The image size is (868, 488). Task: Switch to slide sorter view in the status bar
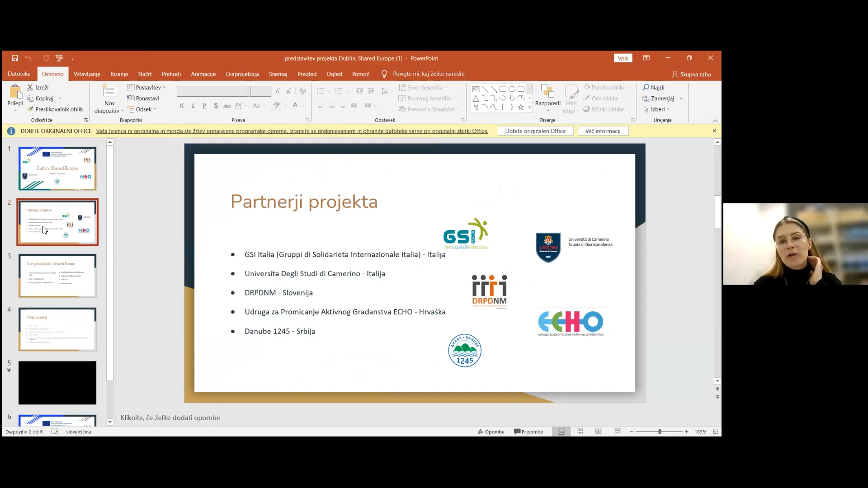click(580, 432)
